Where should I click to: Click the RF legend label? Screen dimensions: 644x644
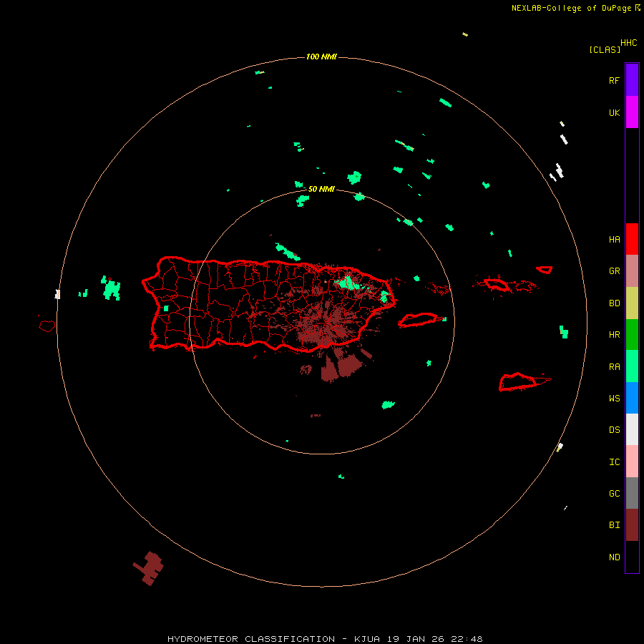614,81
